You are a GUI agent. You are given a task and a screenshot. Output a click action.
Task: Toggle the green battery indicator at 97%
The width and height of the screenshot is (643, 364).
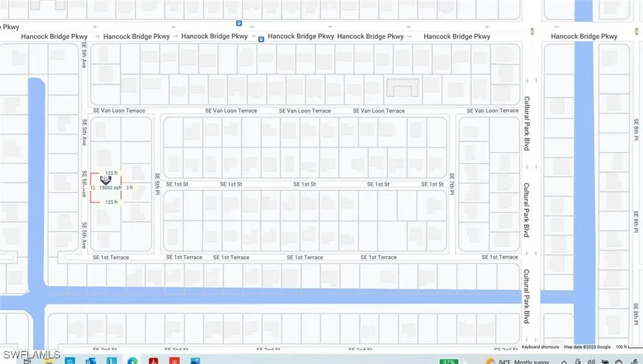point(448,361)
